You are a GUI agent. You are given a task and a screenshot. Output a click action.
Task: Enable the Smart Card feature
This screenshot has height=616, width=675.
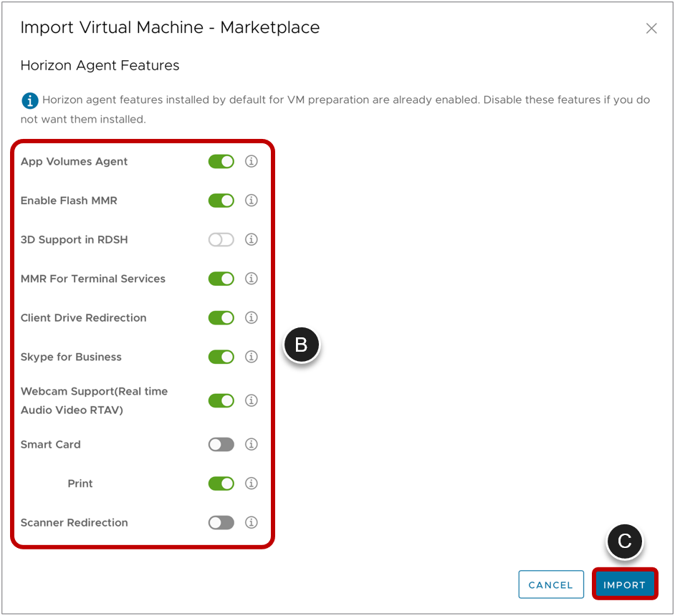[x=221, y=444]
